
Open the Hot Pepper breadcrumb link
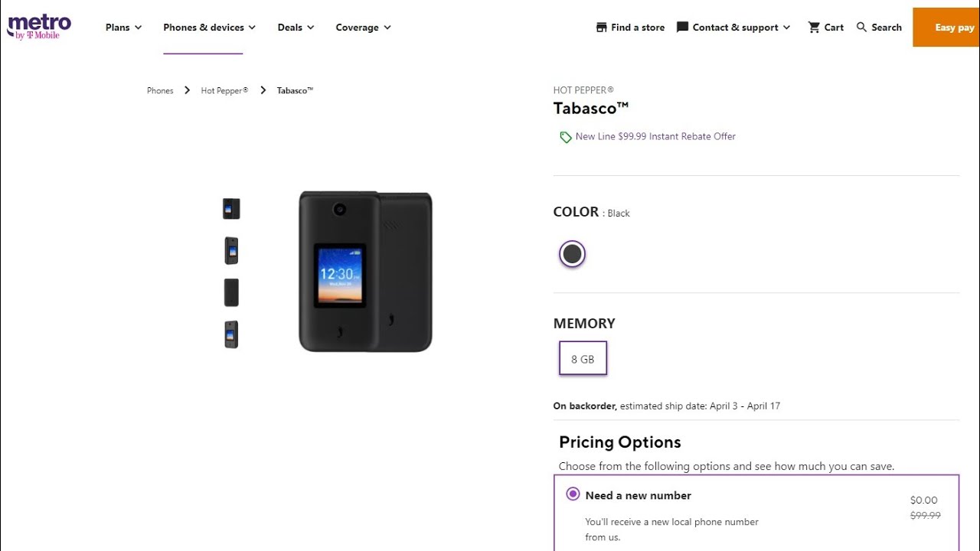coord(224,90)
